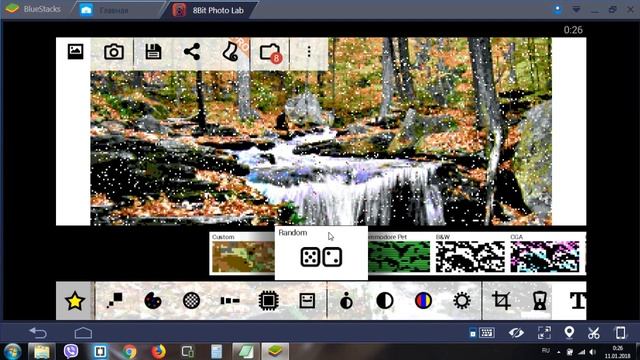Tap the BlueStacks back arrow button
This screenshot has height=360, width=640.
click(x=38, y=333)
